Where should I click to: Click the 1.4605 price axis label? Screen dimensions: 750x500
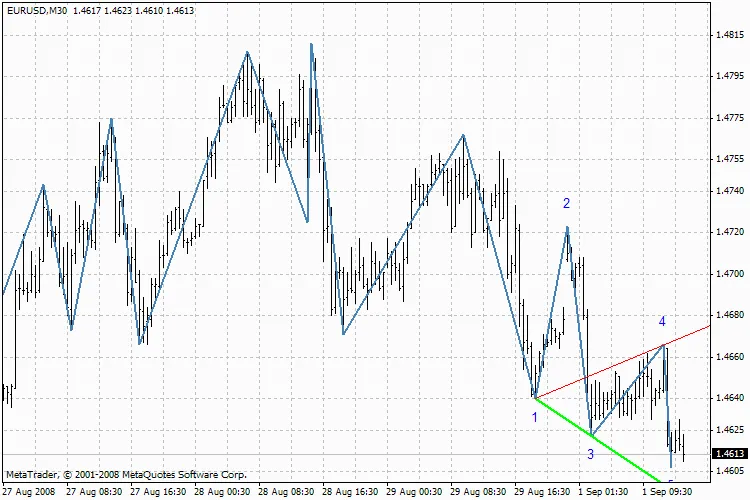point(729,470)
